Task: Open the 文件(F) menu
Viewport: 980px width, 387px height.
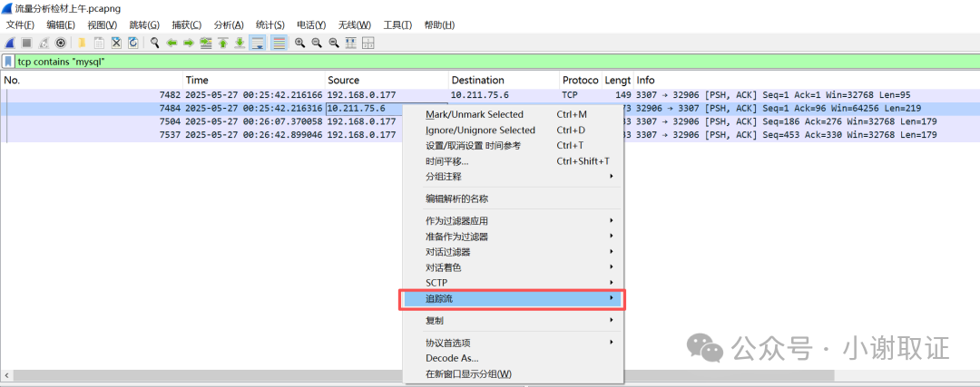Action: click(19, 25)
